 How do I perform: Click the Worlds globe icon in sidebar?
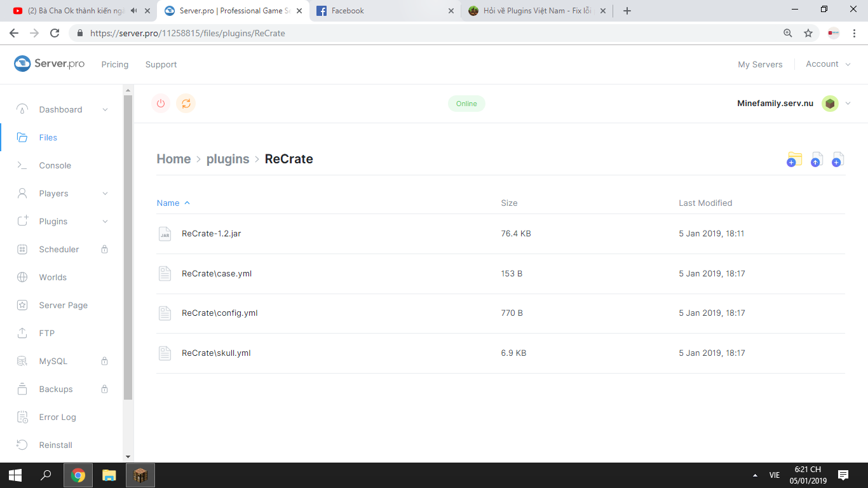[x=22, y=277]
